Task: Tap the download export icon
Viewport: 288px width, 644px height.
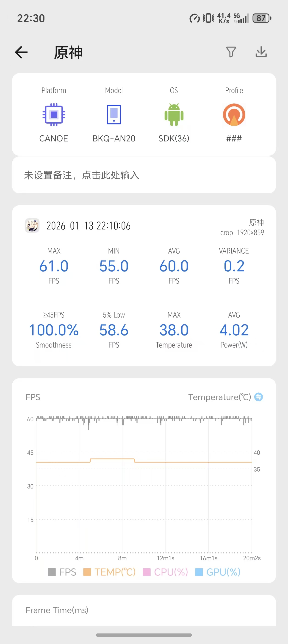Action: click(261, 52)
